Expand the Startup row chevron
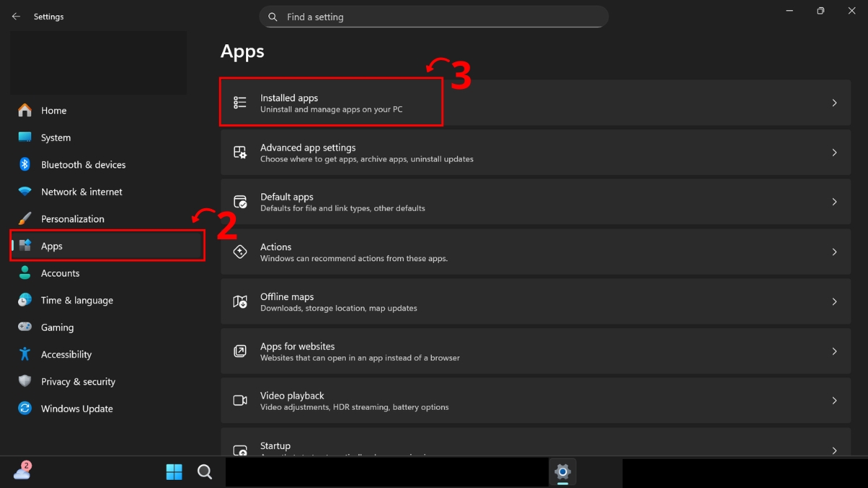 [835, 449]
